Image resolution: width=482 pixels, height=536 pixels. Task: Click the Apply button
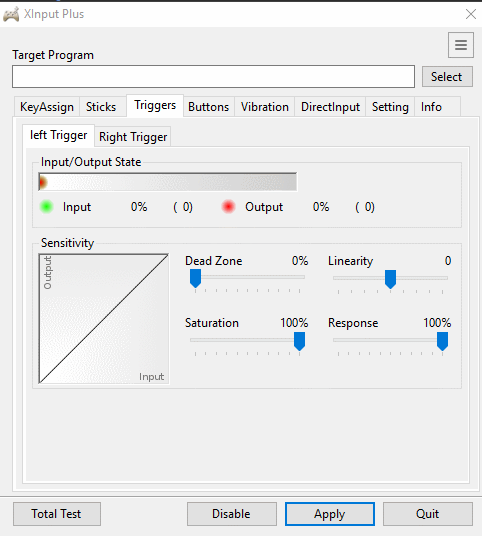(330, 514)
